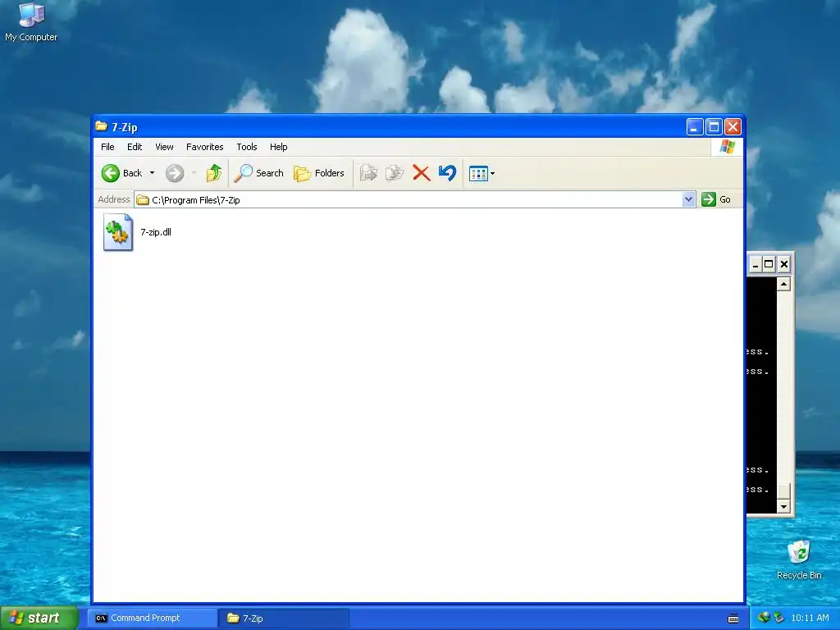Screen dimensions: 840x630
Task: Minimize the Command Prompt window
Action: click(x=756, y=264)
